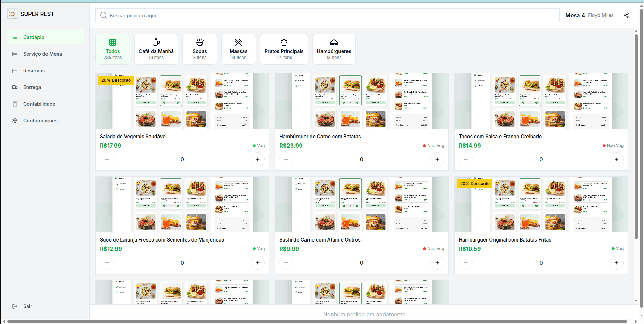Image resolution: width=644 pixels, height=324 pixels.
Task: Show the Massas category
Action: (238, 49)
